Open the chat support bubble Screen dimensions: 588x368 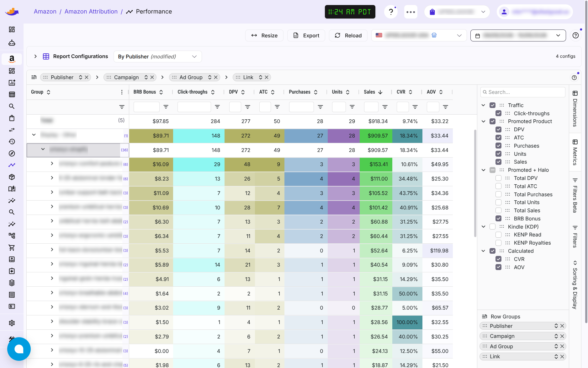(19, 349)
